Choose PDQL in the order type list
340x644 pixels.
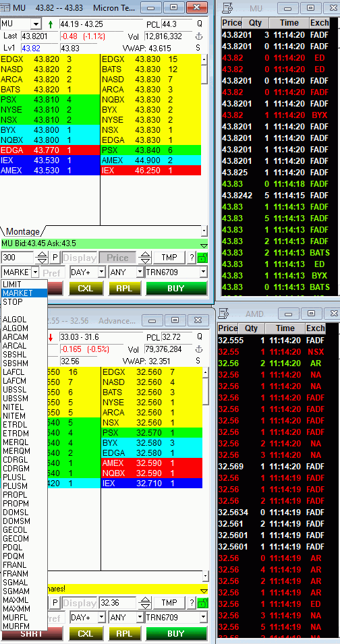[x=25, y=548]
